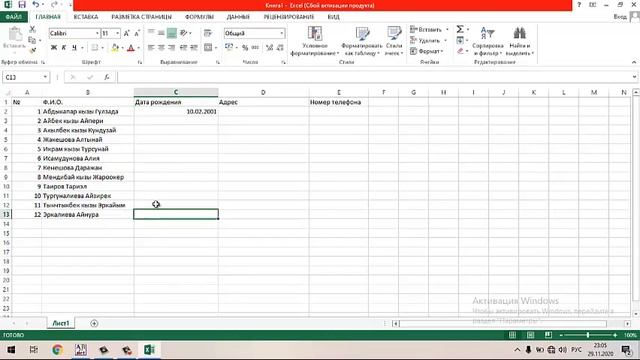Expand the Name Box dropdown
Screen dimensions: 640x360
coord(45,77)
